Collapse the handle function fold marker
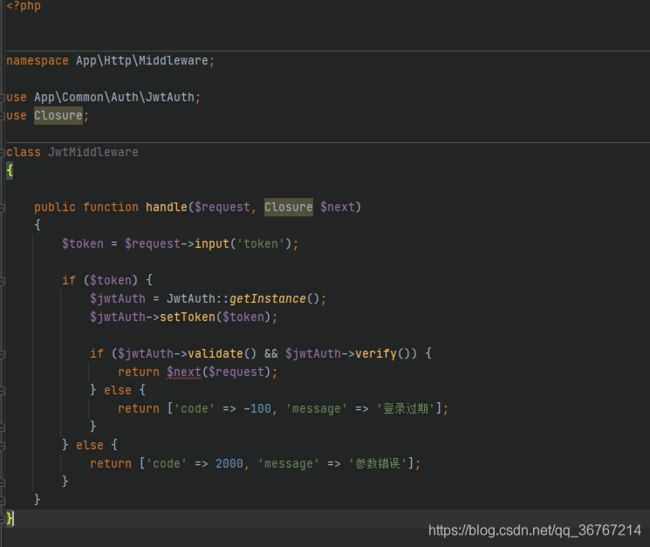Viewport: 650px width, 547px height. click(x=2, y=207)
